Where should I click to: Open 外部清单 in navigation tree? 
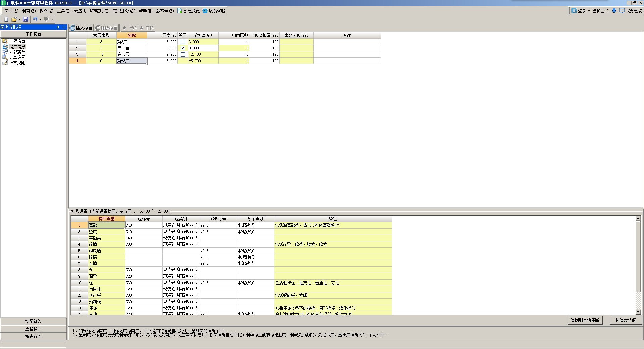[17, 52]
